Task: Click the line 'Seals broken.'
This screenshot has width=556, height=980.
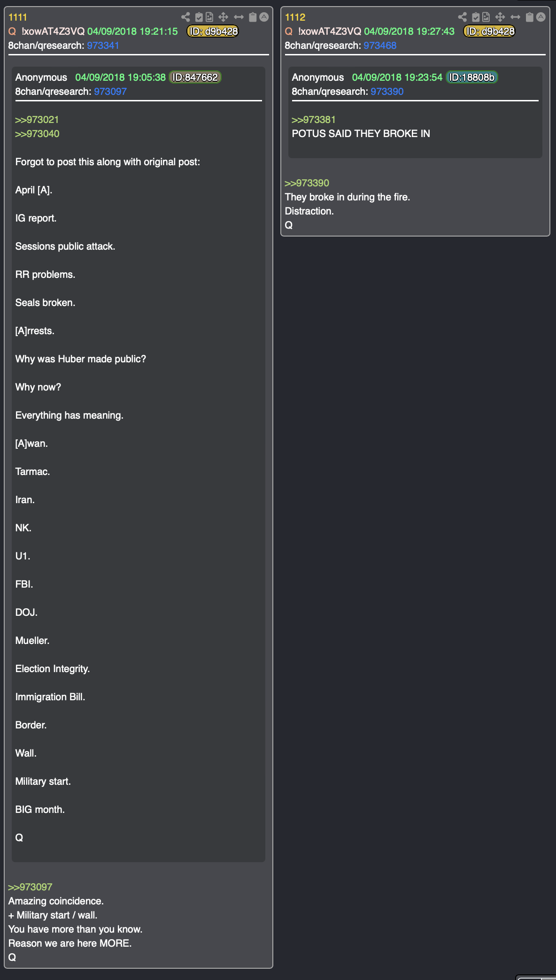Action: [x=45, y=303]
